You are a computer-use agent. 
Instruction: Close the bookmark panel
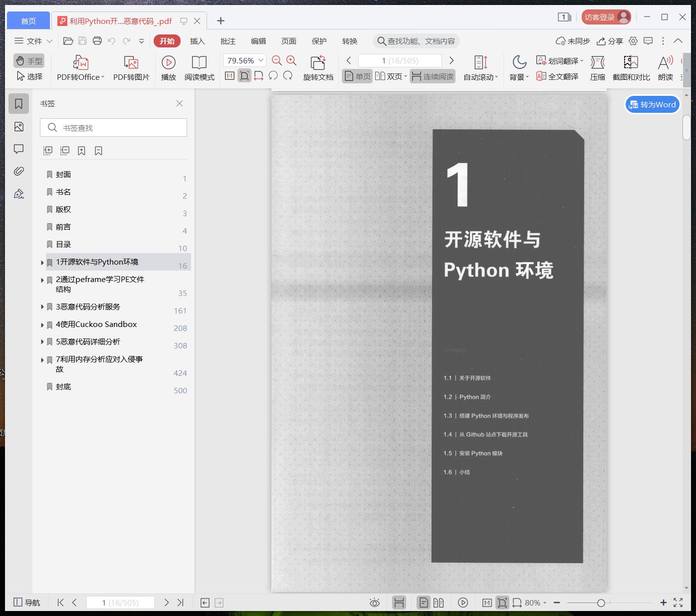coord(180,103)
